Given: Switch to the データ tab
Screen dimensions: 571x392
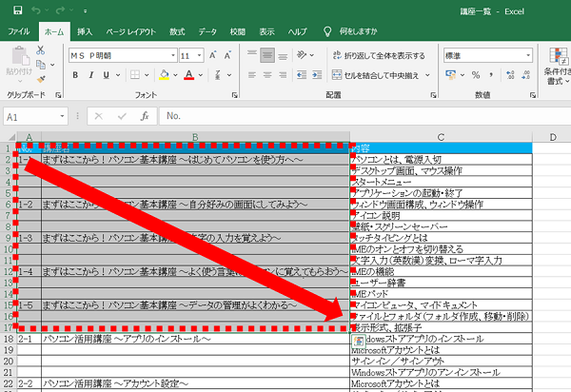Looking at the screenshot, I should [207, 31].
